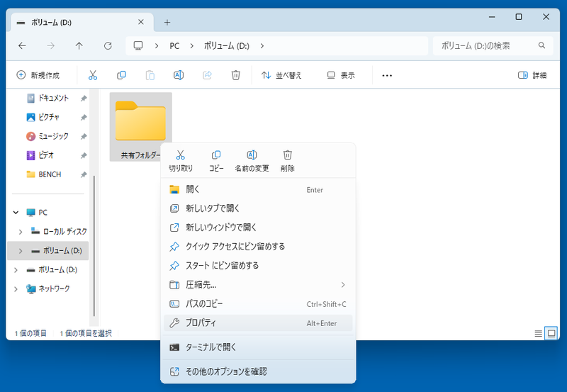567x392 pixels.
Task: Collapse the PC tree node
Action: (x=16, y=212)
